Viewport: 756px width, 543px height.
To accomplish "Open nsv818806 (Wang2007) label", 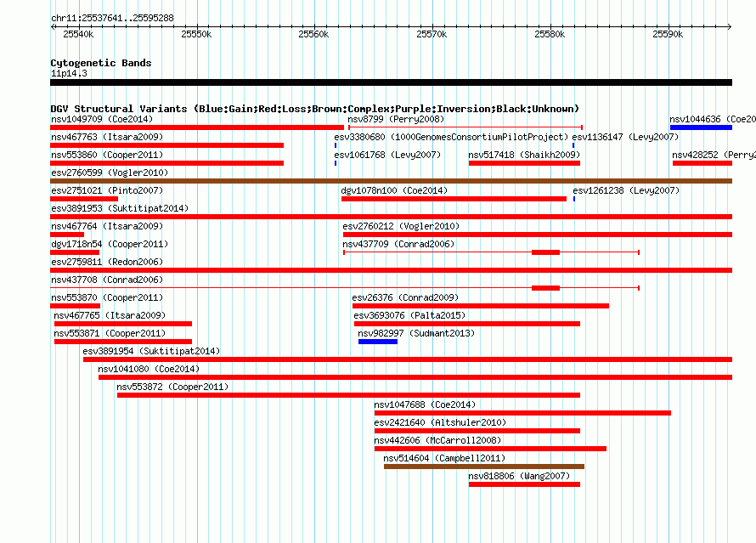I will click(x=519, y=476).
